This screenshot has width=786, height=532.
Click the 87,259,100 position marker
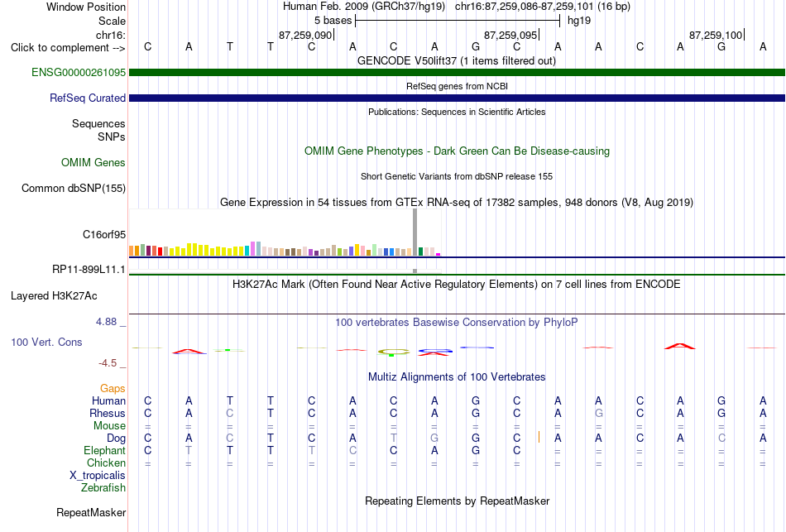click(717, 35)
